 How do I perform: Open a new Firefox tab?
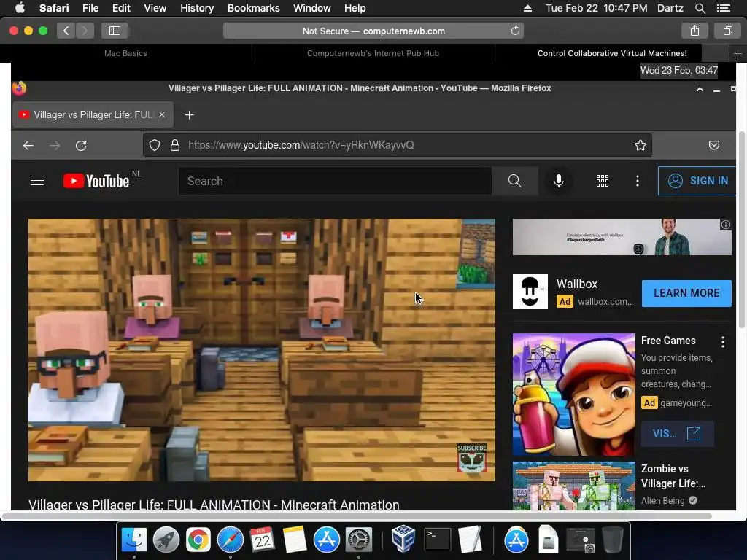pos(189,114)
